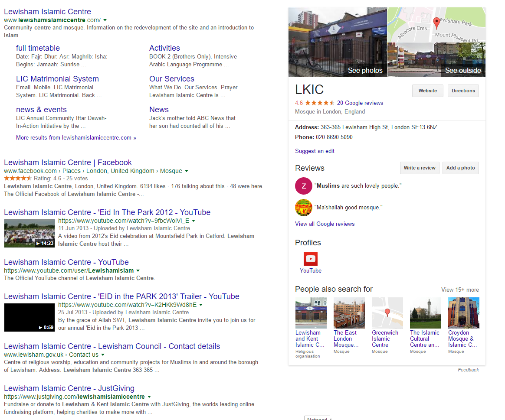Click the Website button
Screen dimensions: 505x420
point(427,91)
